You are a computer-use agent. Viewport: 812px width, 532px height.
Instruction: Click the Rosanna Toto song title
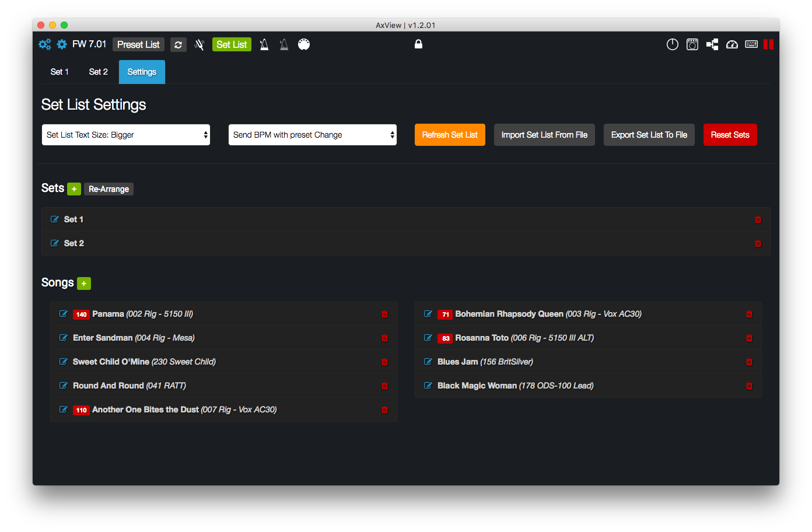coord(482,338)
